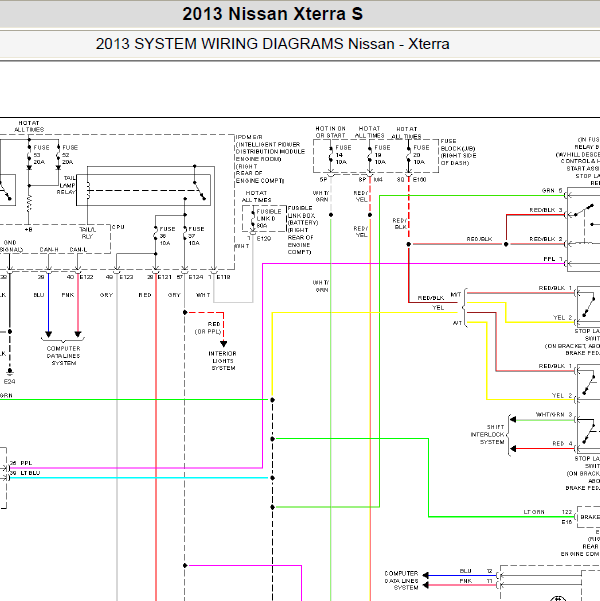Image resolution: width=600 pixels, height=601 pixels.
Task: Click the "CAN-L" terminal label
Action: click(x=78, y=250)
